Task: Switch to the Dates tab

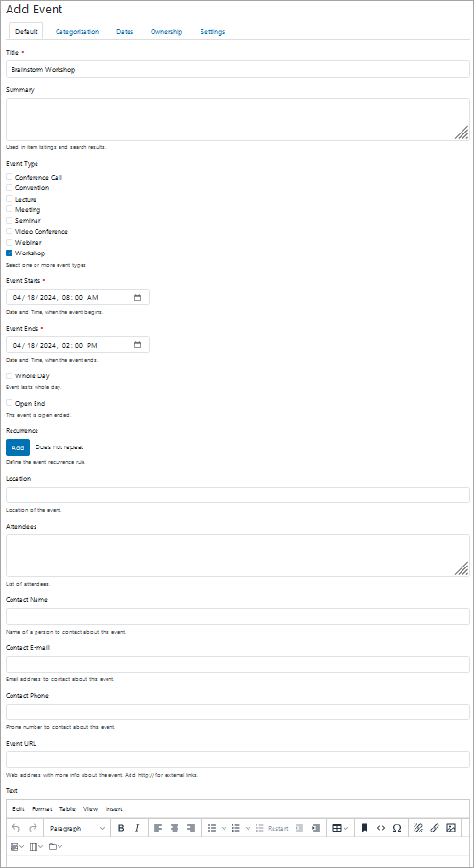Action: (125, 32)
